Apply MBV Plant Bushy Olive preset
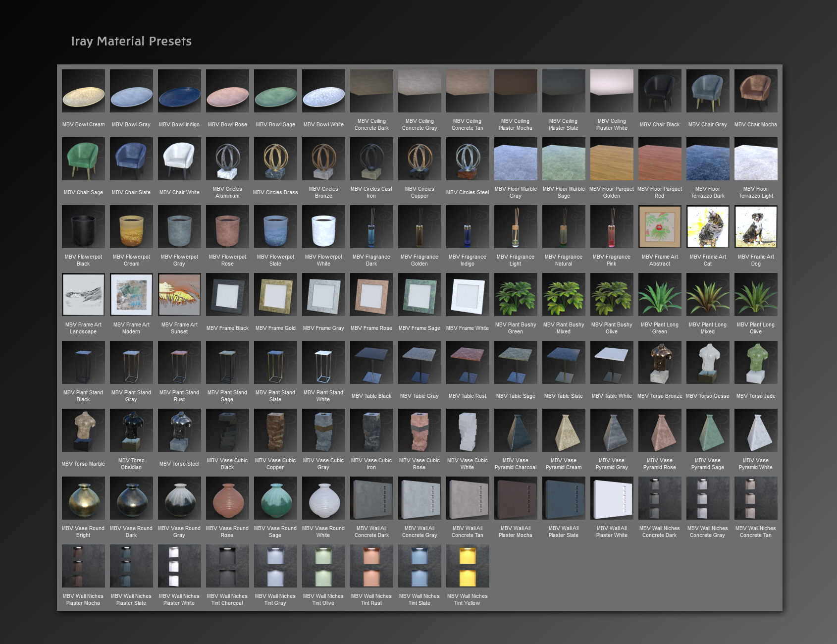The image size is (837, 644). tap(612, 294)
